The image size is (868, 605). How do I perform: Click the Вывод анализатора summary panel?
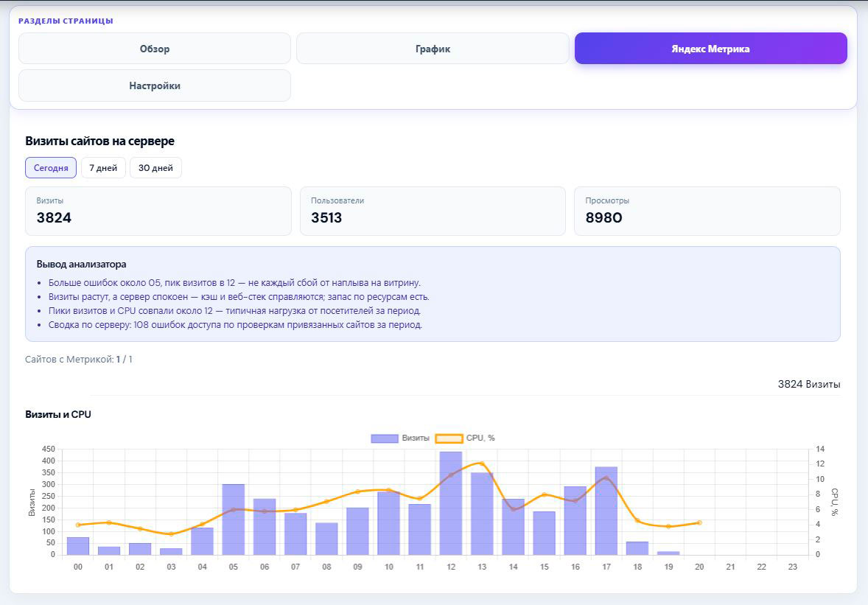(433, 294)
